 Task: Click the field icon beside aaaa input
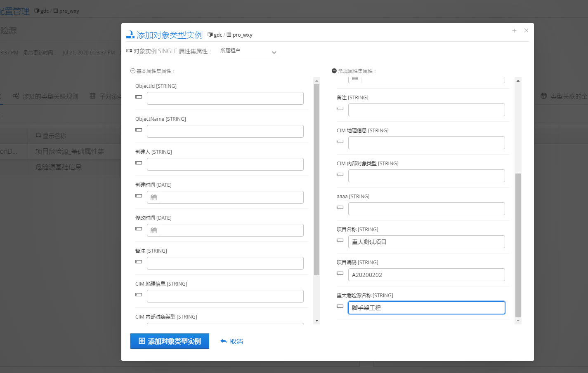340,207
